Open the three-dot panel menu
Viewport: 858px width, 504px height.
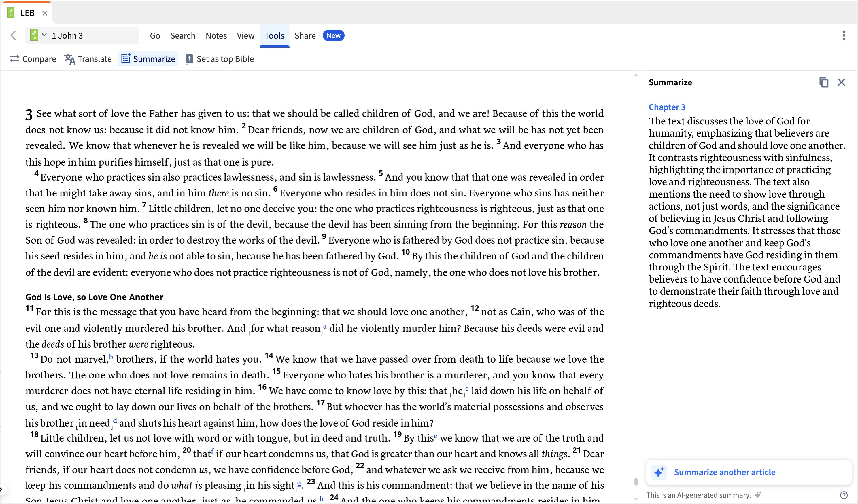844,35
